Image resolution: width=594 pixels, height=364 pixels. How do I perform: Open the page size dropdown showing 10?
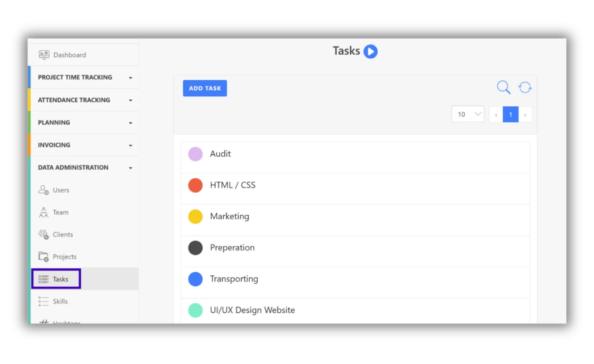pos(467,114)
